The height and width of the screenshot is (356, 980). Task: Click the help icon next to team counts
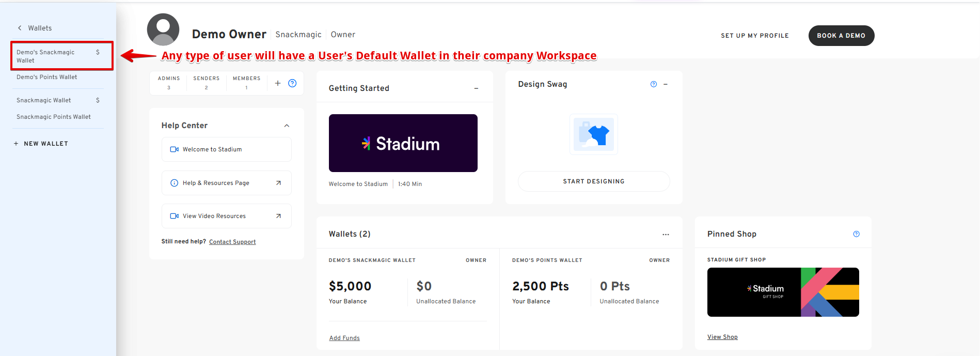point(292,83)
